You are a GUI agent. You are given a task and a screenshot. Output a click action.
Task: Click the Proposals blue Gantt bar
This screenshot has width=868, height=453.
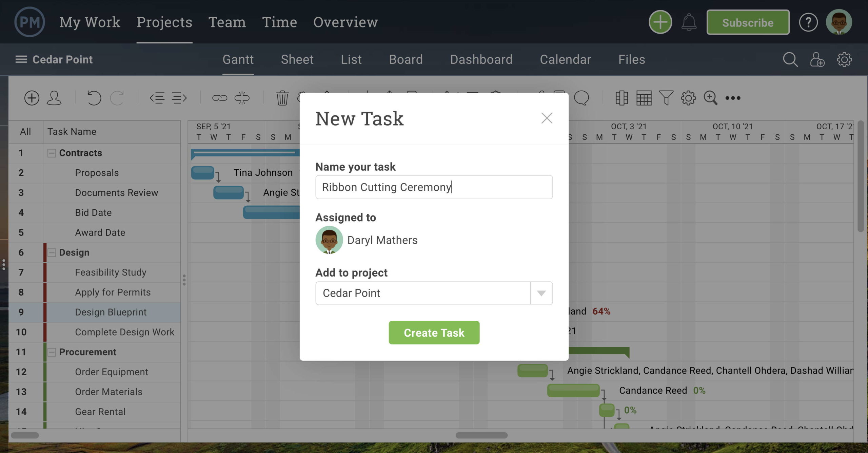click(202, 173)
